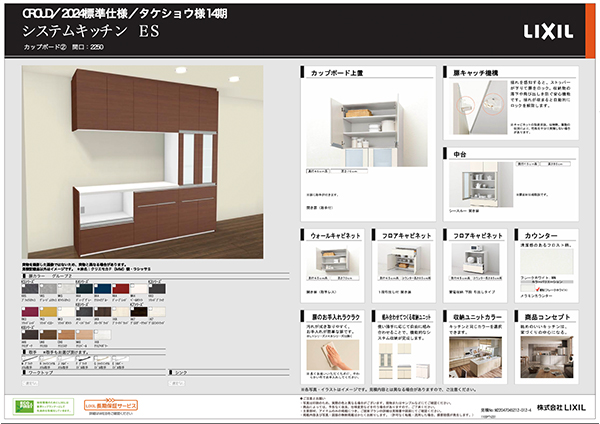Viewport: 600px width, 424px height.
Task: Click the CROUD/2024標準仕様 header line
Action: pos(125,14)
